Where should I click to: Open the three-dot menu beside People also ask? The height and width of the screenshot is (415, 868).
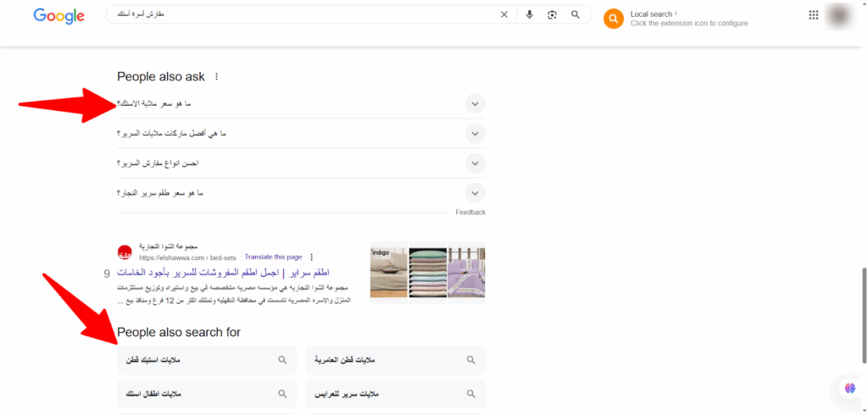pyautogui.click(x=216, y=77)
